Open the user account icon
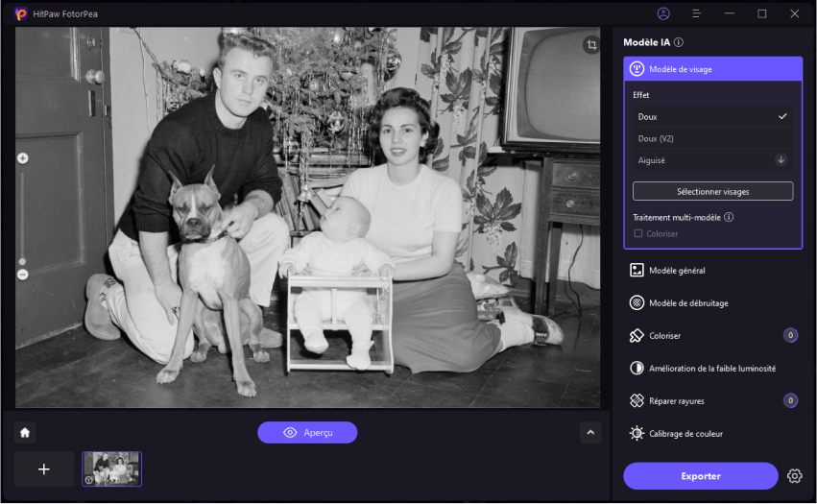The width and height of the screenshot is (817, 504). click(x=663, y=13)
